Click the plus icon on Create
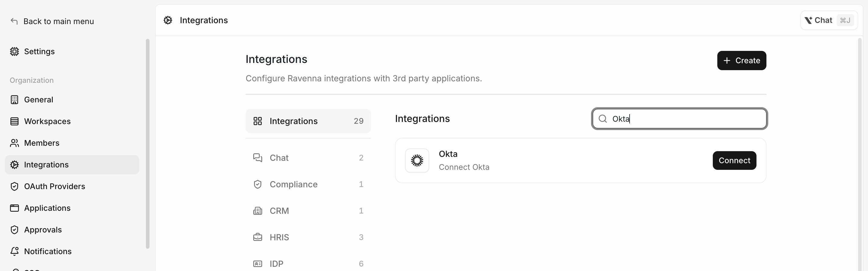Image resolution: width=868 pixels, height=271 pixels. [x=727, y=61]
